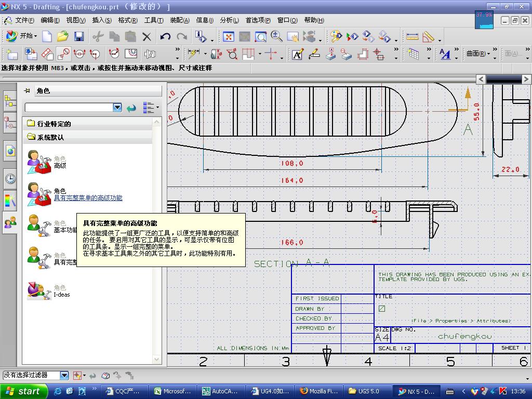Open the dropdown arrow in roles search box
532x399 pixels.
pos(117,108)
